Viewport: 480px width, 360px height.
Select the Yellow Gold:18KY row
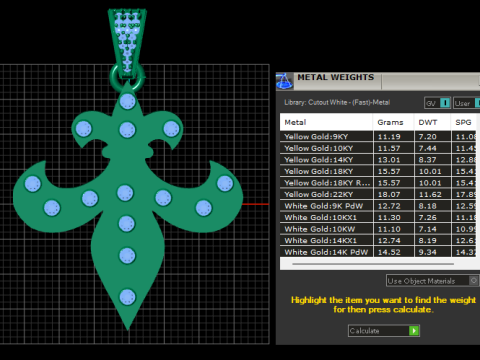(378, 171)
